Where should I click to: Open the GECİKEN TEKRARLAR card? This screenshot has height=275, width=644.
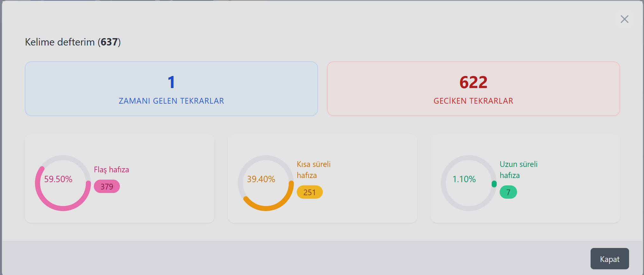474,89
